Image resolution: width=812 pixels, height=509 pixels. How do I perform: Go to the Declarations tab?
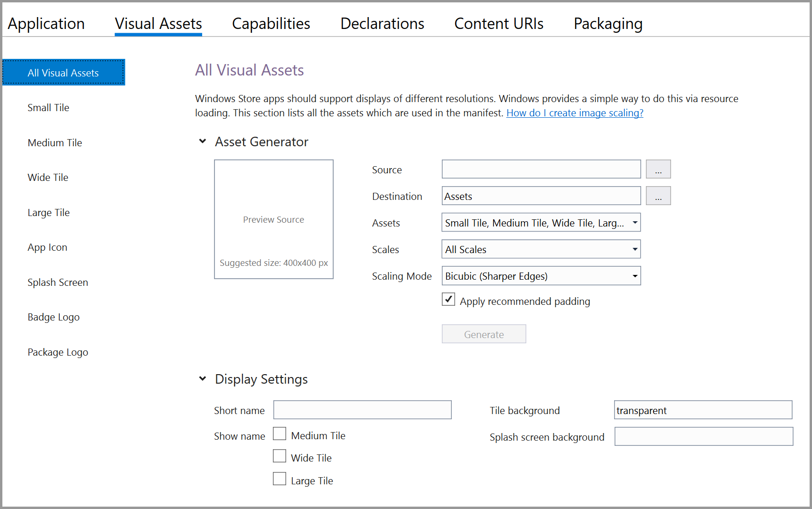point(382,24)
